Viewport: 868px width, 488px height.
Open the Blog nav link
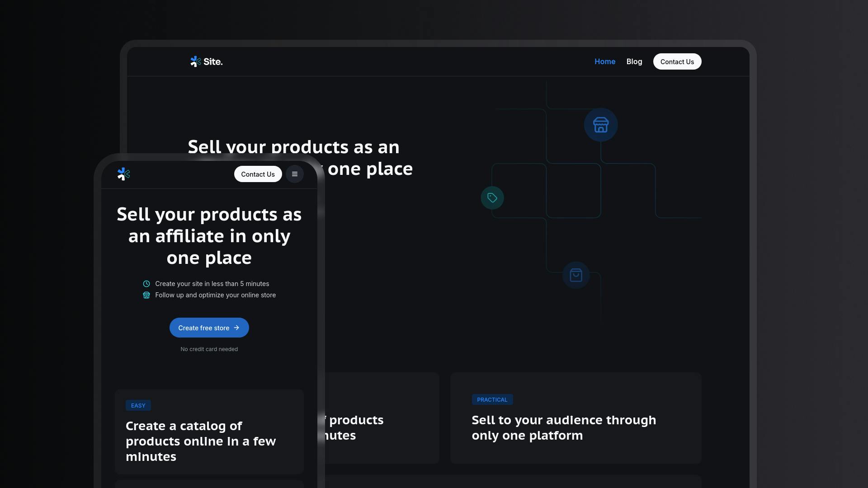click(x=634, y=61)
